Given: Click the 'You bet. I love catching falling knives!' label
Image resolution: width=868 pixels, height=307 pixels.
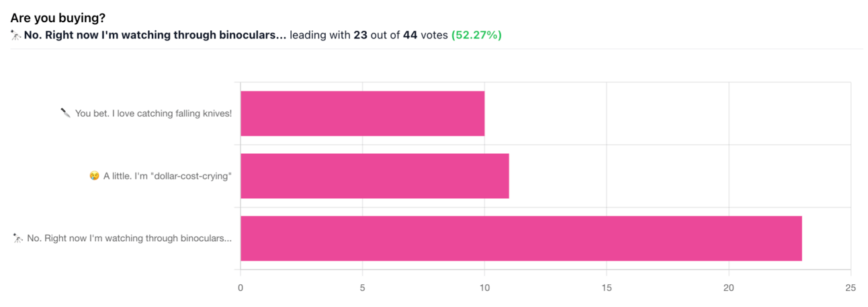Looking at the screenshot, I should tap(153, 114).
